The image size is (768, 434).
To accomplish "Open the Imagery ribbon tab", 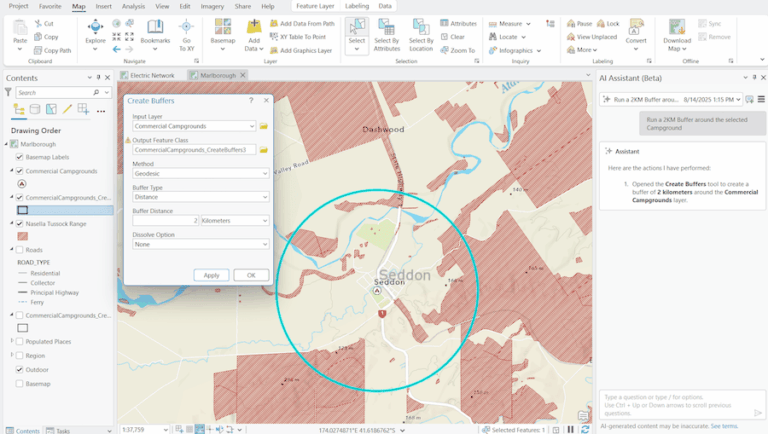I will coord(212,6).
